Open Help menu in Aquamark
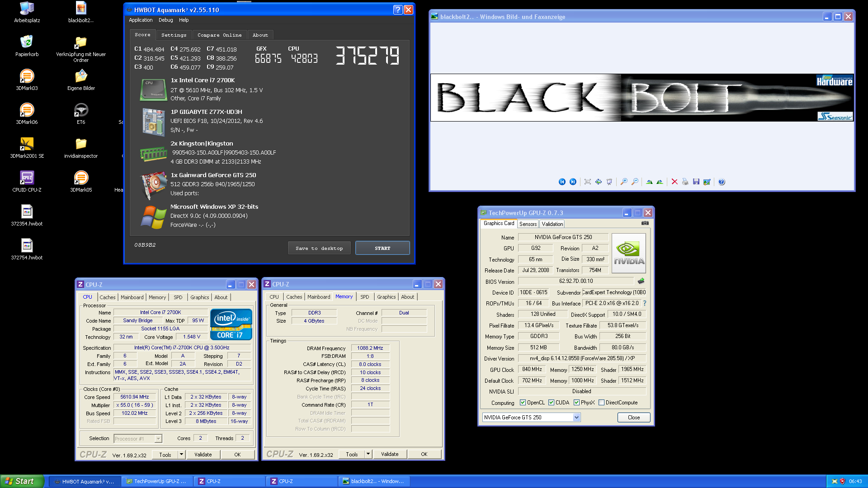Screen dimensions: 868x488 [184, 20]
